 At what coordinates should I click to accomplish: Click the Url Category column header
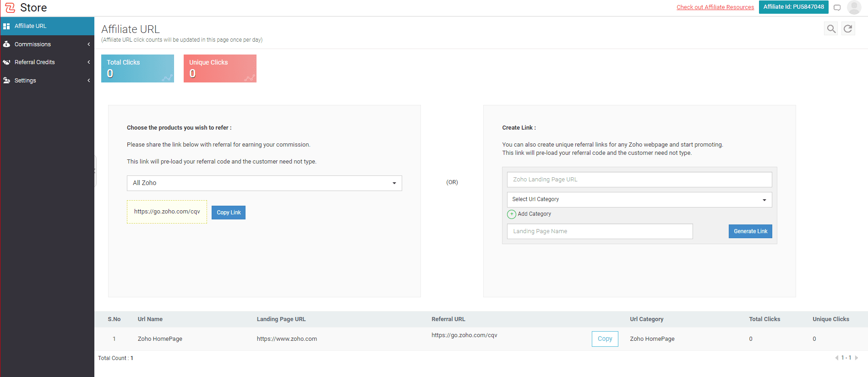pos(647,319)
